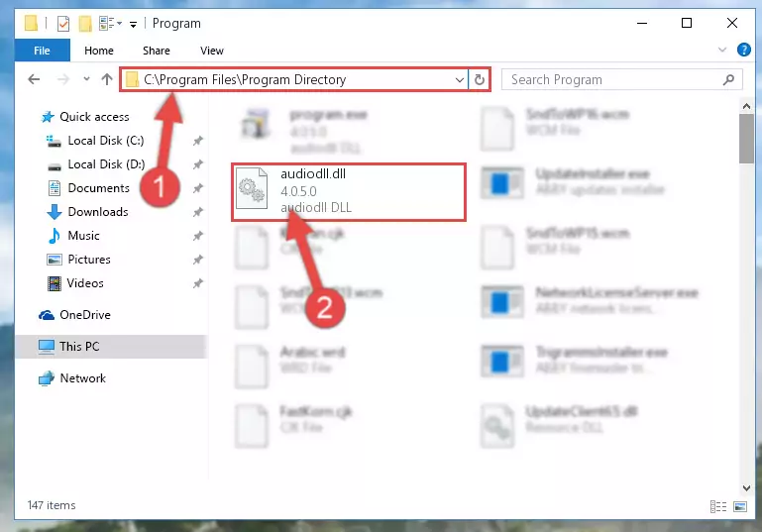Select OneDrive in the navigation pane
Viewport: 762px width, 532px height.
coord(75,315)
